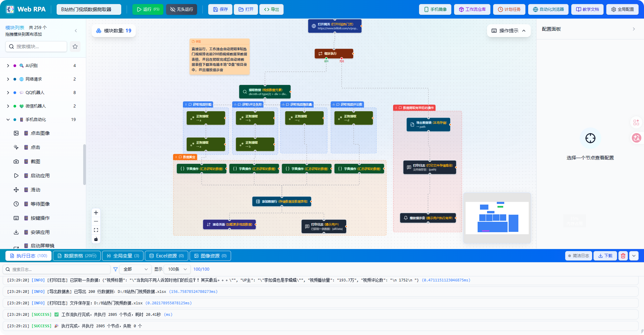The image size is (644, 335).
Task: Click the fit-view icon on canvas controls
Action: (x=96, y=230)
